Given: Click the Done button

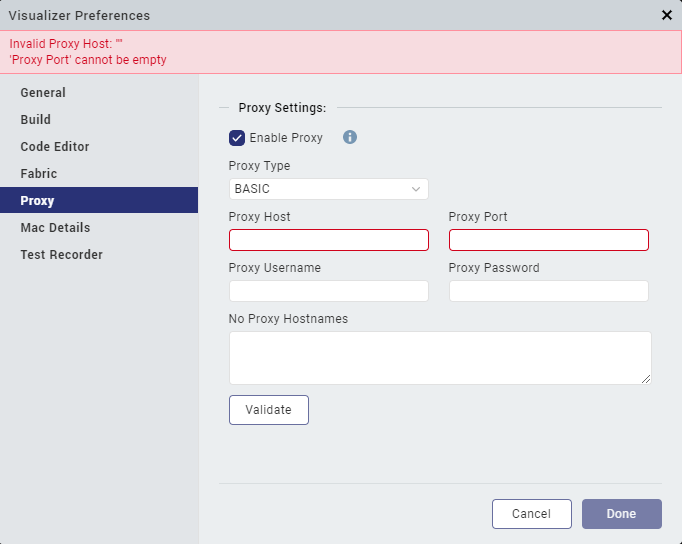Looking at the screenshot, I should [x=621, y=514].
